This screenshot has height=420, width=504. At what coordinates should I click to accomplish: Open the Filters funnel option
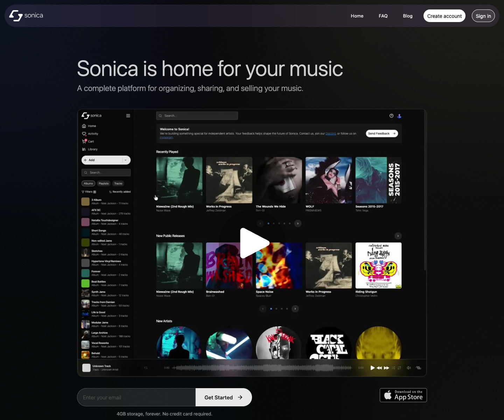89,192
